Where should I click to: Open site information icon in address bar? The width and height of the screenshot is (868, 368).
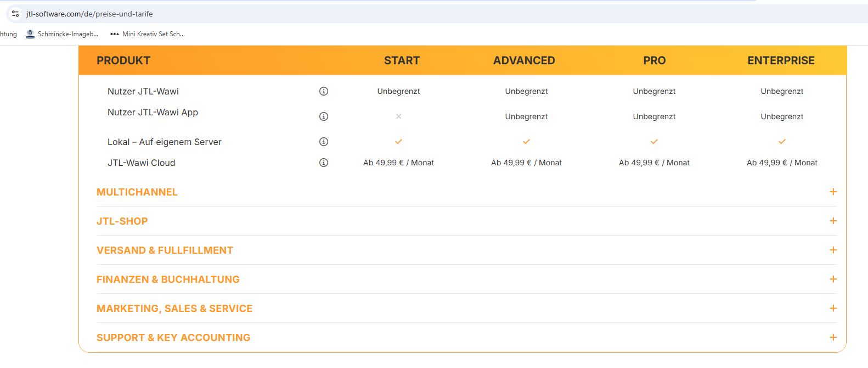click(15, 14)
